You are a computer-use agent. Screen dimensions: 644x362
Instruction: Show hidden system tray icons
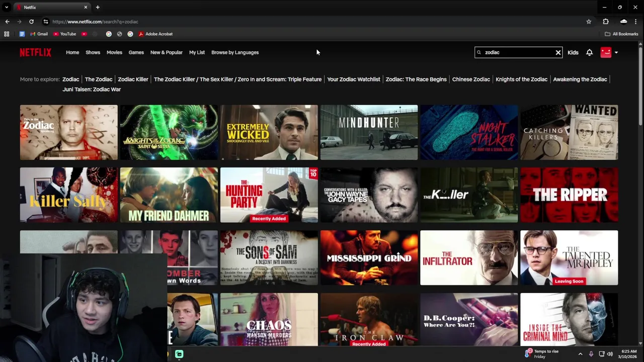(x=580, y=354)
